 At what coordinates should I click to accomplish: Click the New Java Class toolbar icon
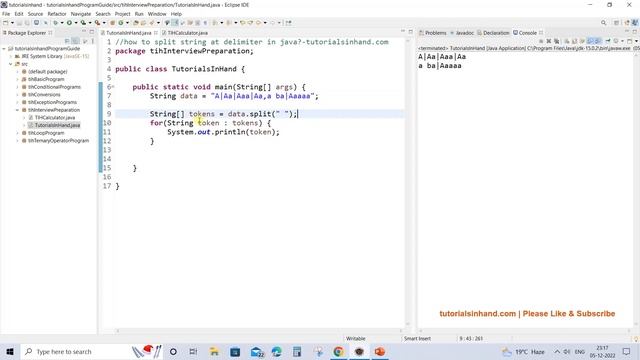[x=121, y=23]
